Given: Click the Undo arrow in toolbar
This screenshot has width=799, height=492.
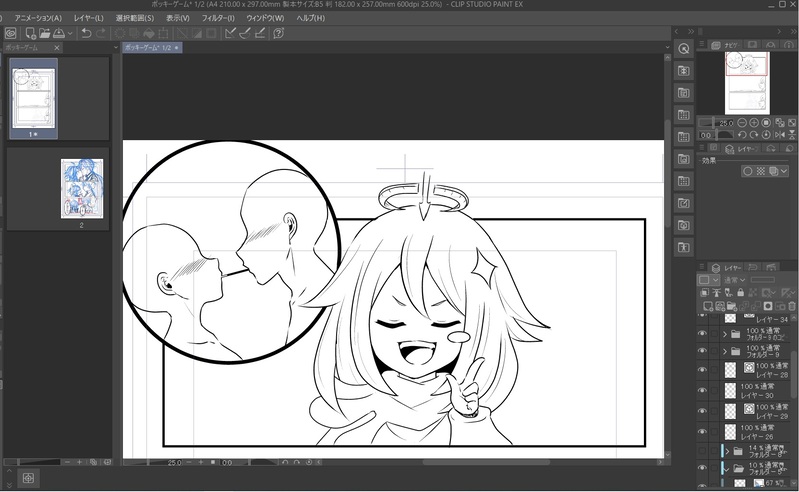Looking at the screenshot, I should pos(87,34).
